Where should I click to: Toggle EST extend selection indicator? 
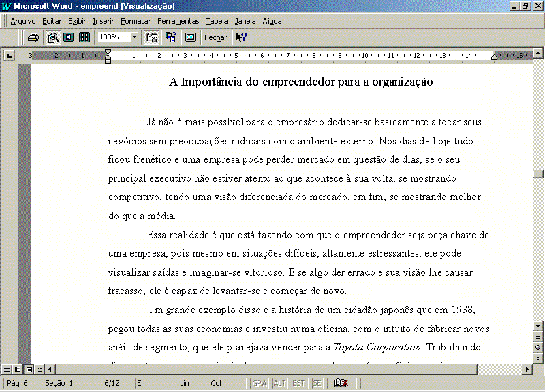tap(298, 383)
